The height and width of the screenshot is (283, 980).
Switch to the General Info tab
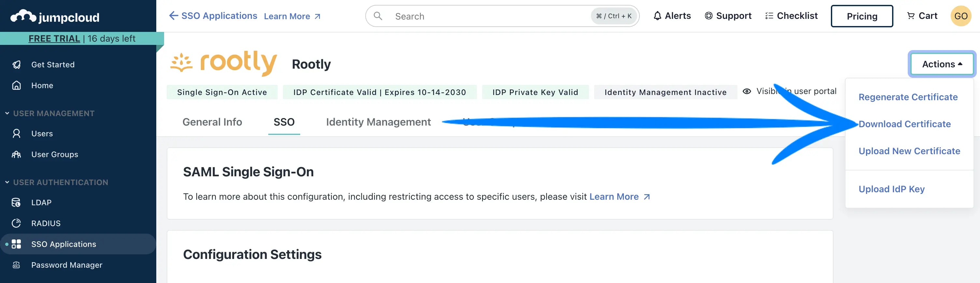click(212, 122)
